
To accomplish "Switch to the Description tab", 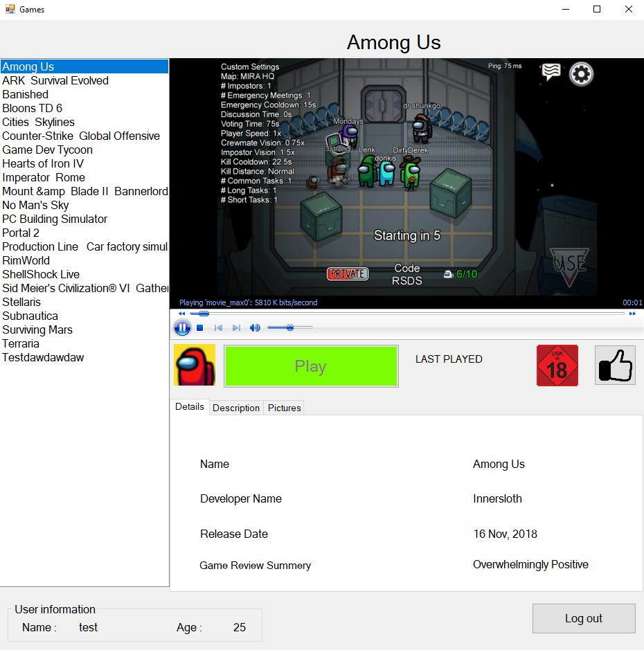I will tap(235, 408).
